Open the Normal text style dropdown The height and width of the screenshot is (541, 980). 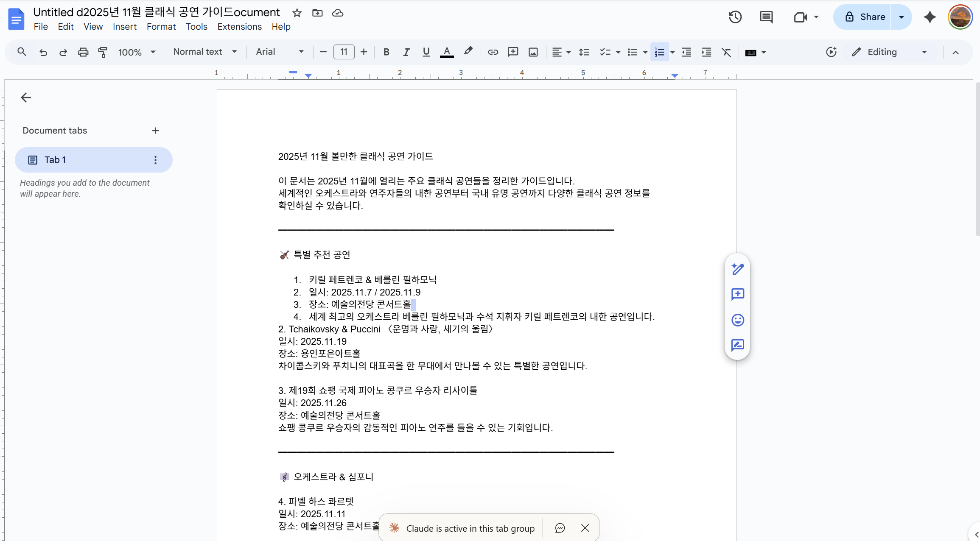205,52
